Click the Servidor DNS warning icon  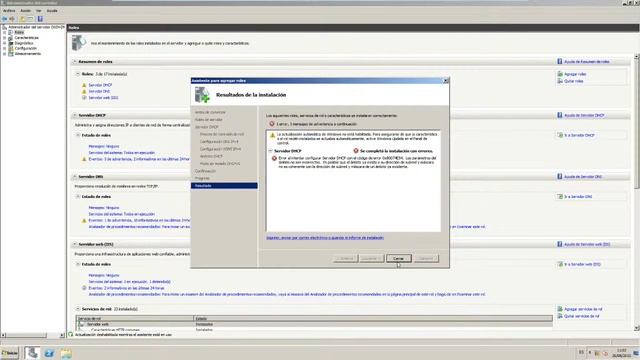pos(84,91)
